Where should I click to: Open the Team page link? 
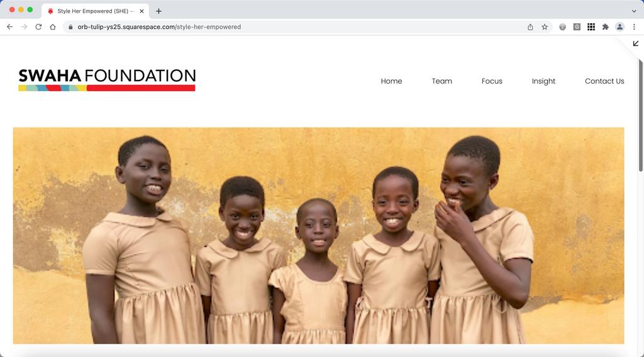click(x=442, y=81)
